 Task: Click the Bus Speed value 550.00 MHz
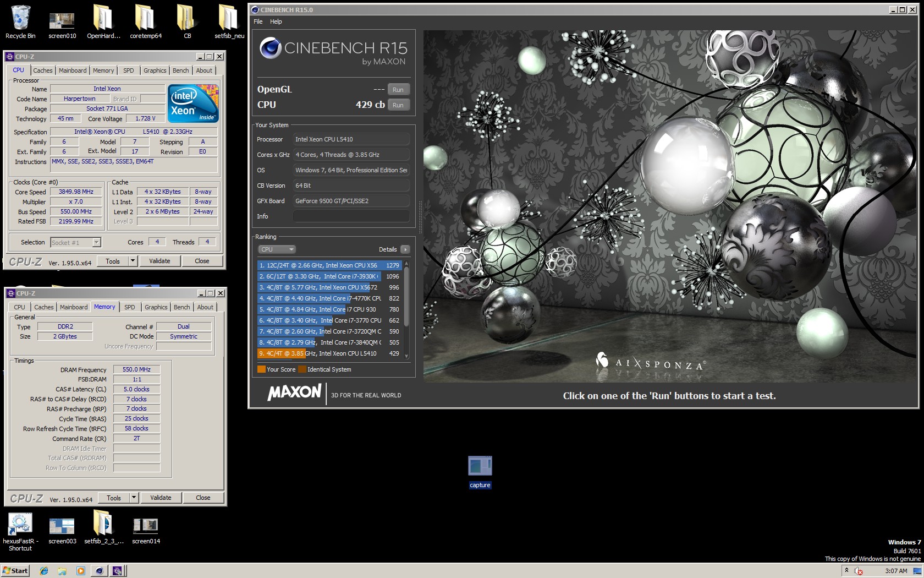[x=76, y=212]
